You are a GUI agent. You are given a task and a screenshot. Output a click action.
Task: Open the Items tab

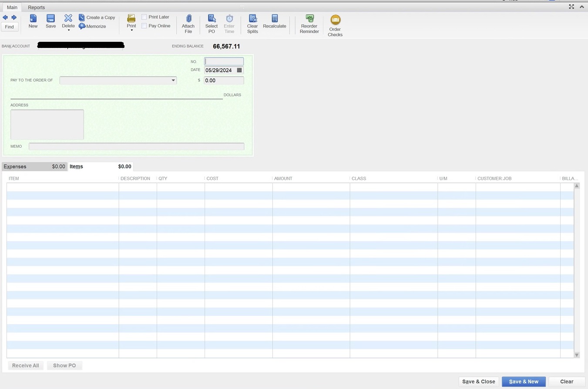click(x=101, y=166)
